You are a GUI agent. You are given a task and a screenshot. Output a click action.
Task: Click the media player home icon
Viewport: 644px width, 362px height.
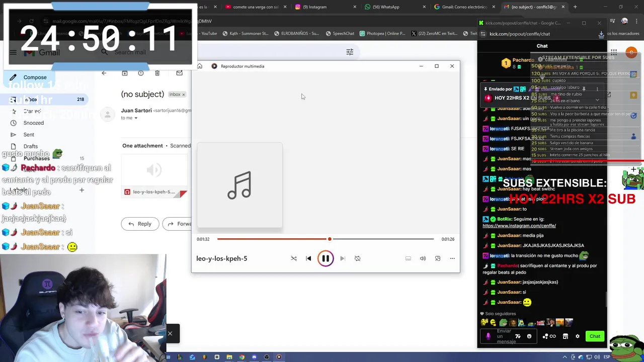click(200, 66)
